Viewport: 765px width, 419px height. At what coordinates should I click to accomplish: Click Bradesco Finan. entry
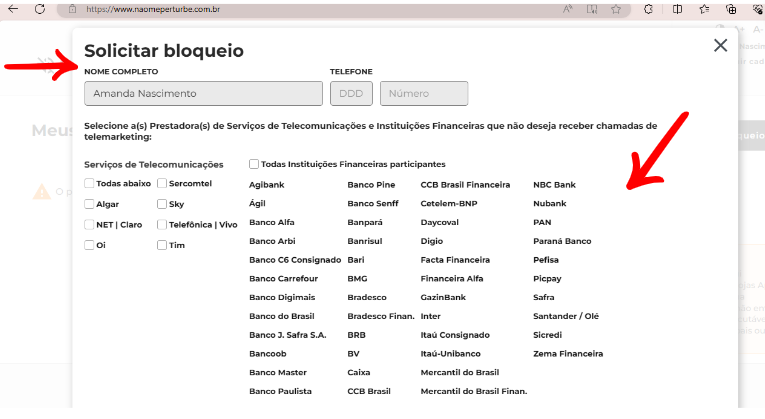381,316
